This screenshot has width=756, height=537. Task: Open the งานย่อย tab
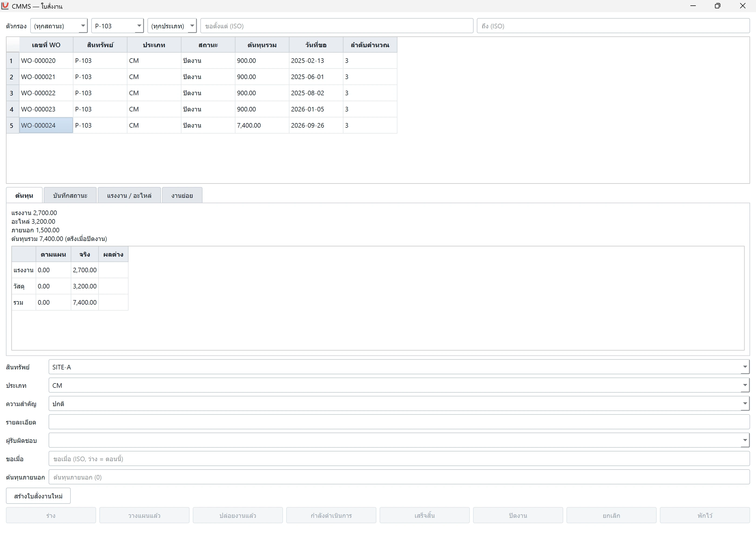(182, 195)
